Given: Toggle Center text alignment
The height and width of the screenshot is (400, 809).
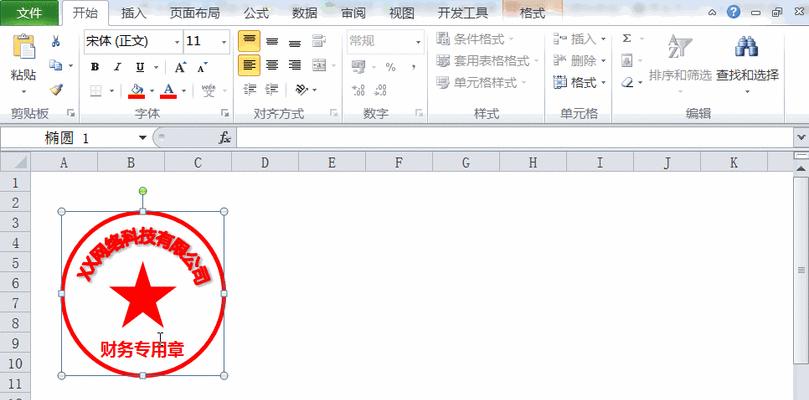Looking at the screenshot, I should pos(272,66).
